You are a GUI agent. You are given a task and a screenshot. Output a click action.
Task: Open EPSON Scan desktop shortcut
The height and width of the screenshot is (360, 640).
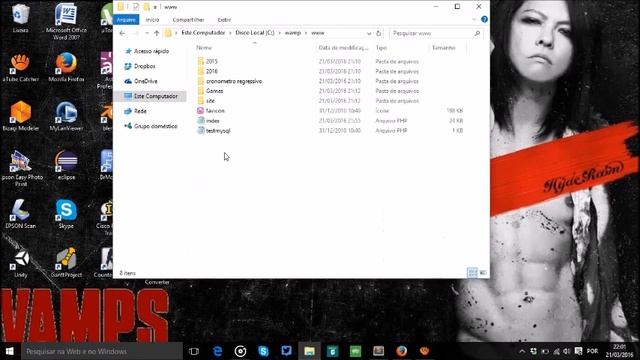tap(20, 214)
